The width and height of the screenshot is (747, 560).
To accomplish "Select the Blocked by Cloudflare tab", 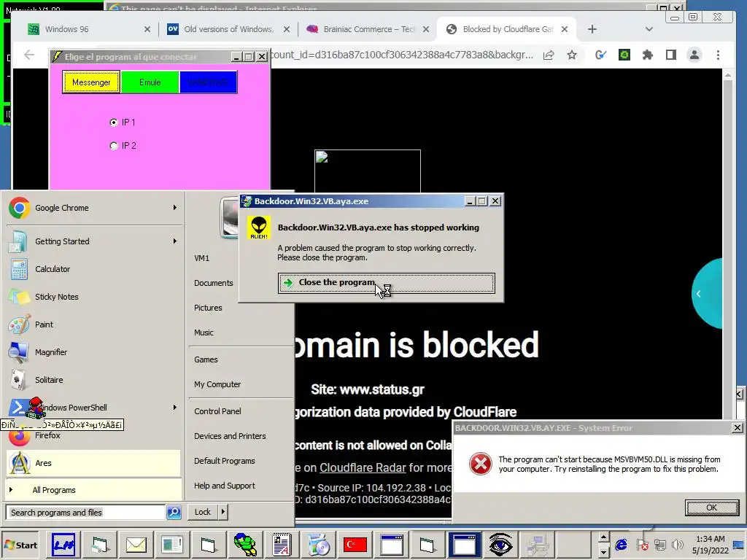I will pos(508,29).
